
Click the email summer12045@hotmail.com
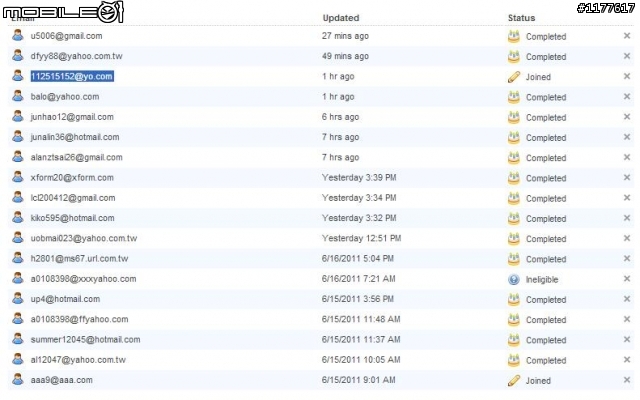pos(85,340)
